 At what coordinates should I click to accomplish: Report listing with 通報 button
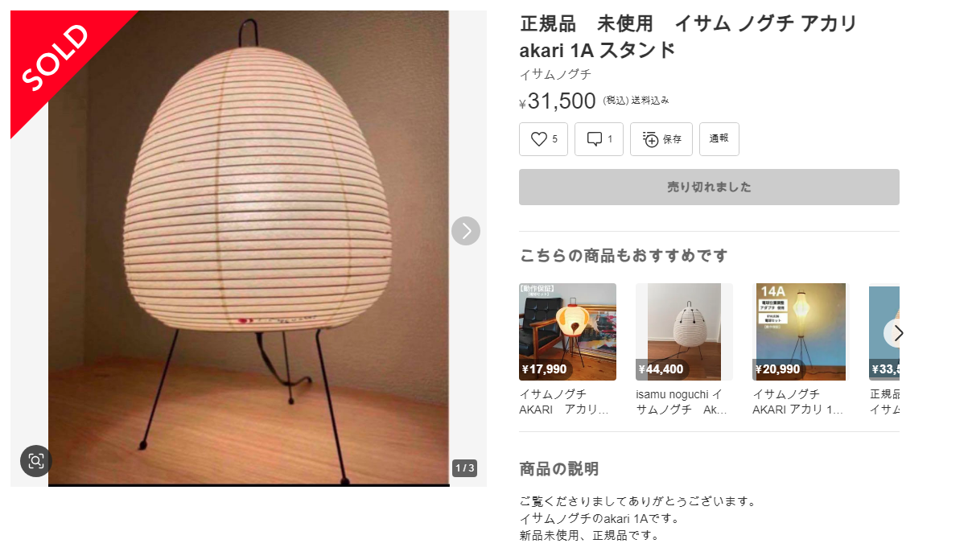point(719,139)
